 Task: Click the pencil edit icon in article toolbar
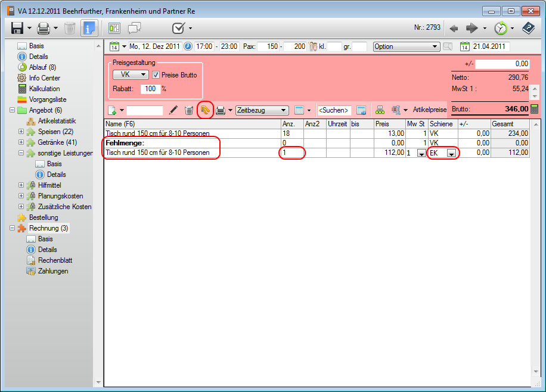point(173,110)
